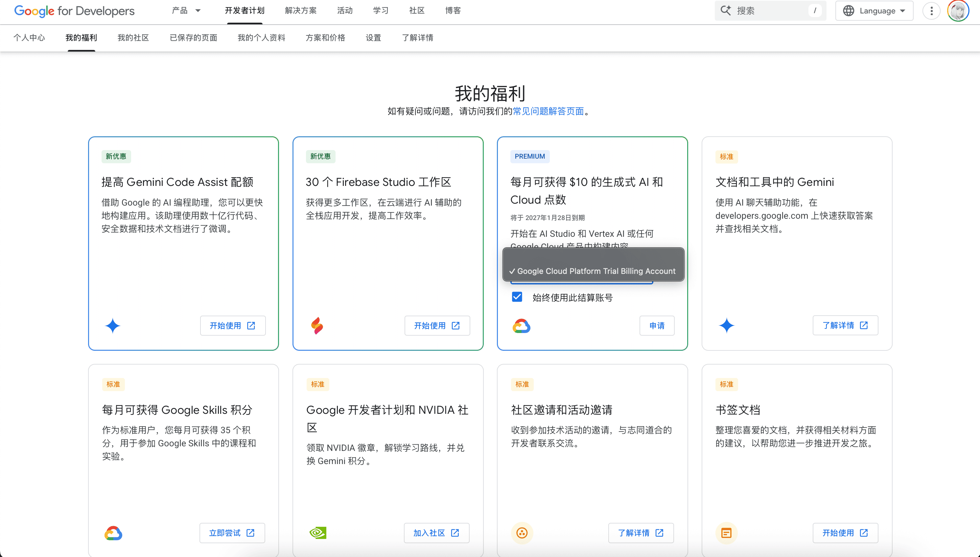Uncheck 始终使用此结算账号 checkbox
Screen dimensions: 980x557
(x=517, y=297)
